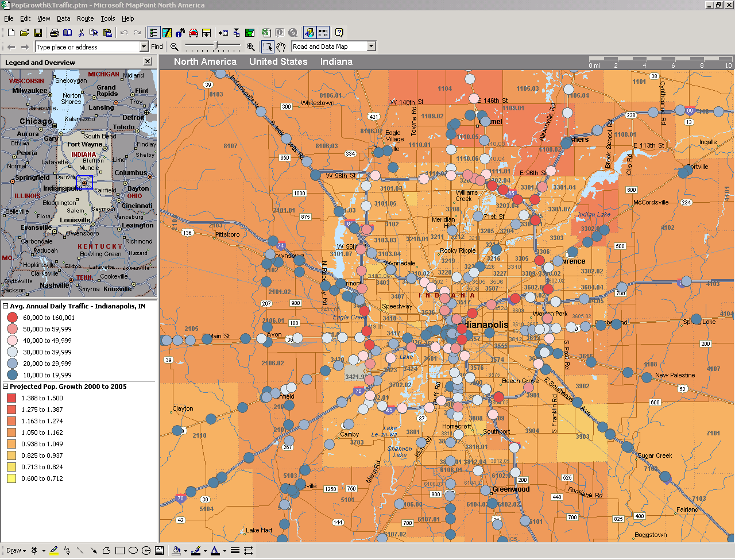The image size is (735, 560).
Task: Open the Data menu
Action: (63, 18)
